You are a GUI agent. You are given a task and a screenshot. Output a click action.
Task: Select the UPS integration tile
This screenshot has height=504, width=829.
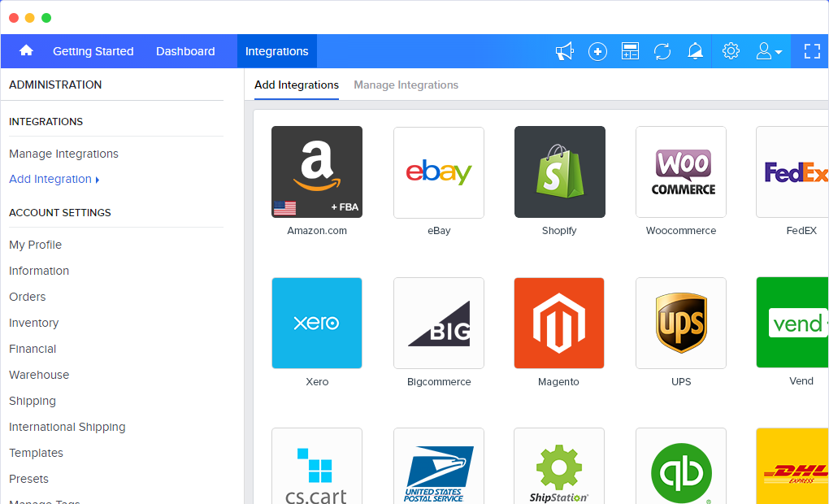coord(681,324)
